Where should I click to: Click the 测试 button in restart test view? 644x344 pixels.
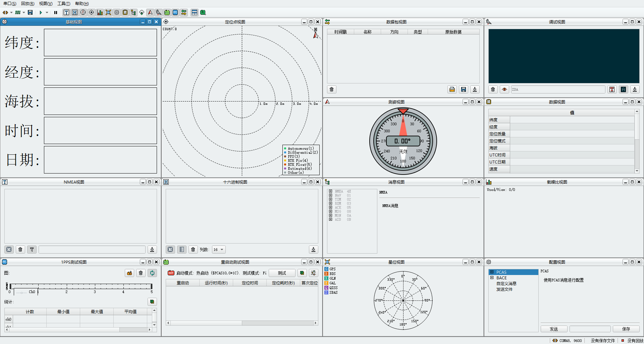tap(282, 273)
